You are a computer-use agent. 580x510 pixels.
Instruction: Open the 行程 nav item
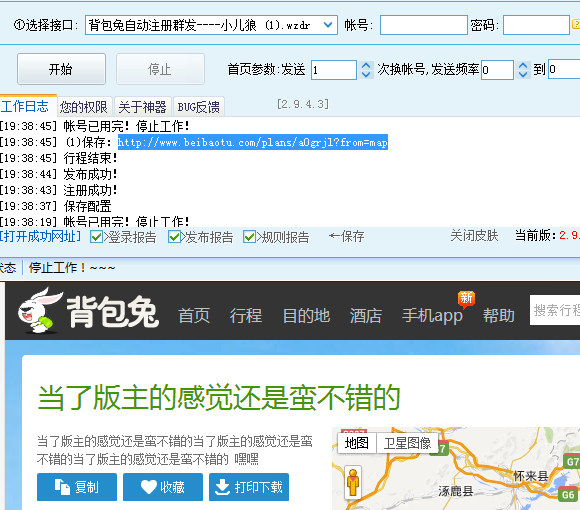pyautogui.click(x=246, y=315)
